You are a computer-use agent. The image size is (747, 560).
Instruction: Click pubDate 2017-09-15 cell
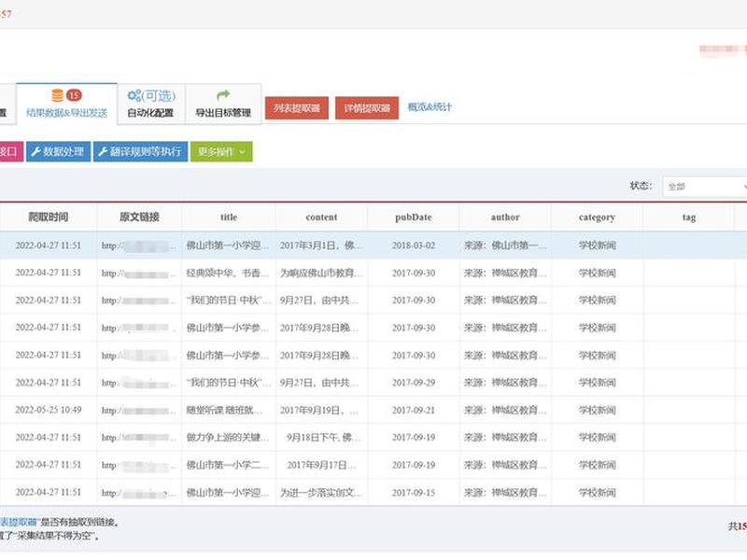pyautogui.click(x=413, y=493)
